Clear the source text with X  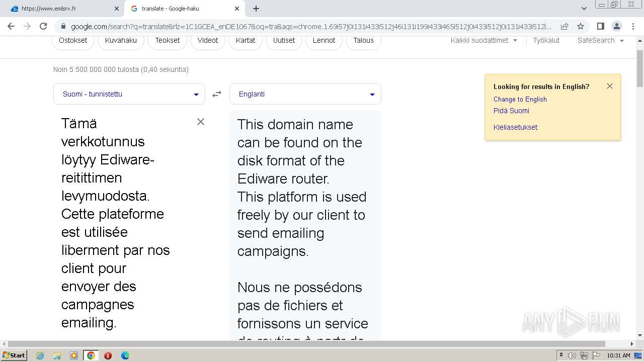click(200, 122)
